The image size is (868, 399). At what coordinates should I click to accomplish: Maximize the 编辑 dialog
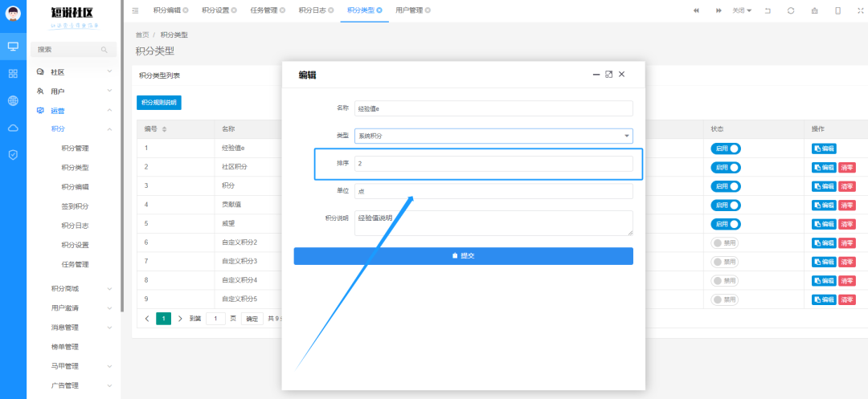[x=609, y=74]
